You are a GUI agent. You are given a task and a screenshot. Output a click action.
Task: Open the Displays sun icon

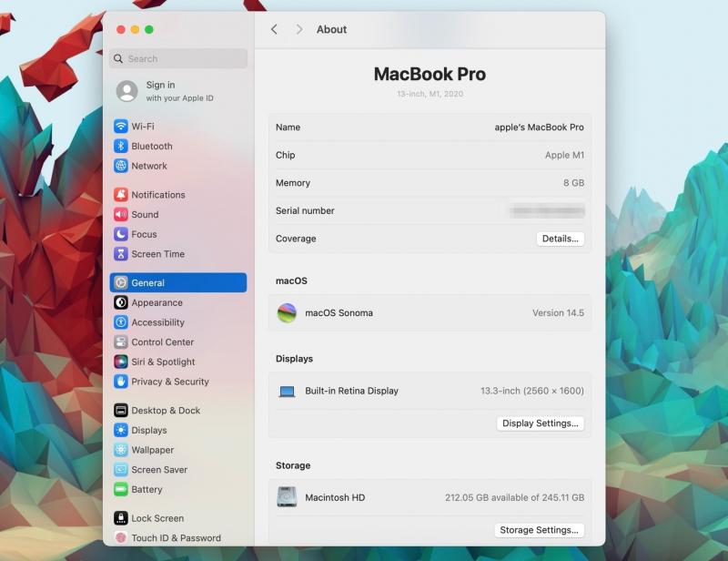[121, 430]
